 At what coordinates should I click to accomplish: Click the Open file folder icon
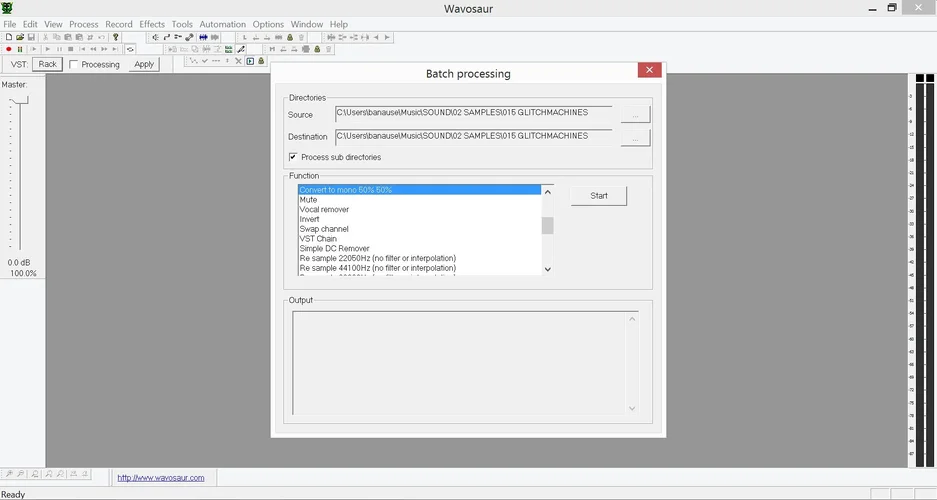coord(20,37)
